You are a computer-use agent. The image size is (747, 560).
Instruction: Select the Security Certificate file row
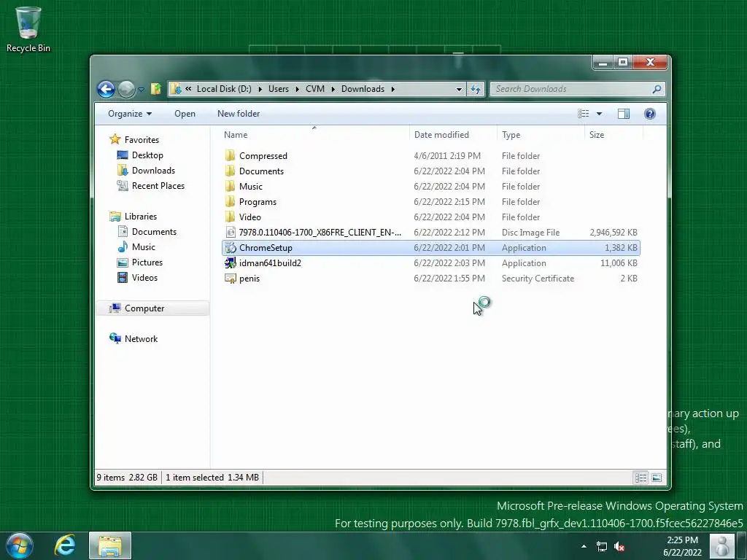430,279
